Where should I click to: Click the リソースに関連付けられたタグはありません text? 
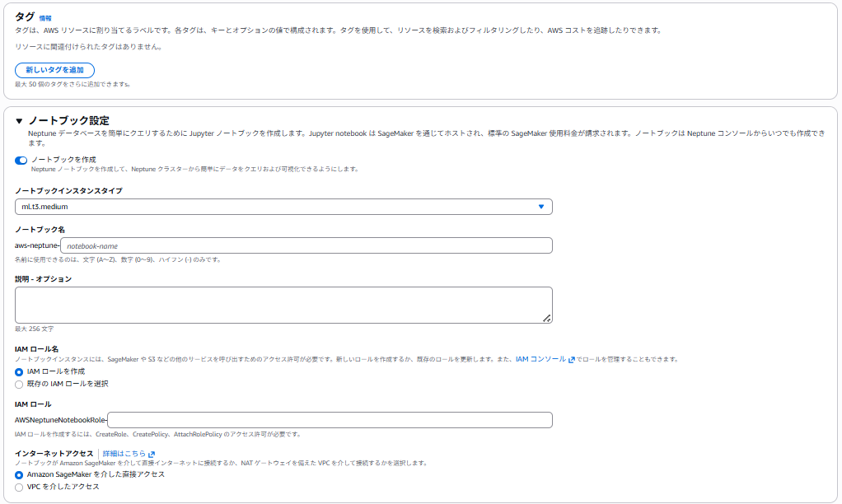tap(89, 47)
